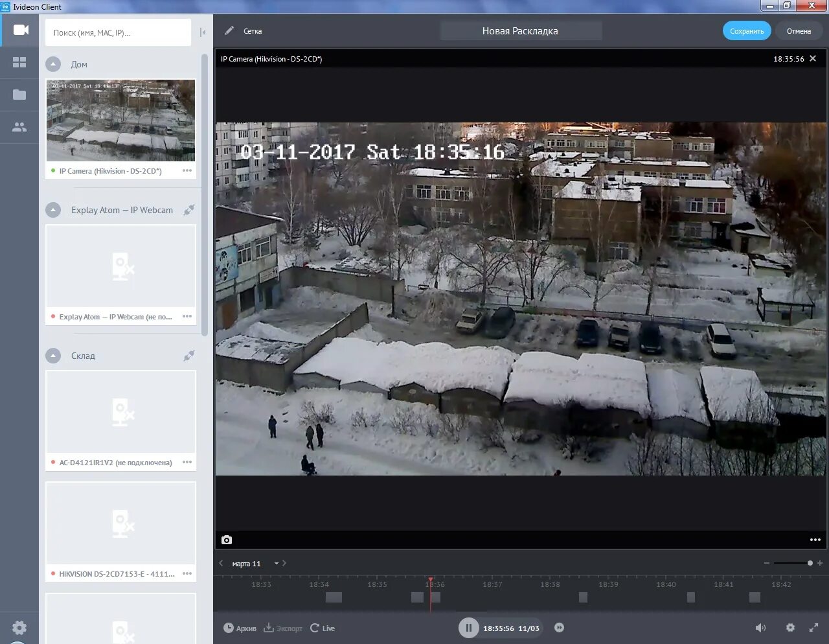The height and width of the screenshot is (644, 829).
Task: Cancel layout with Отмена button
Action: 799,31
